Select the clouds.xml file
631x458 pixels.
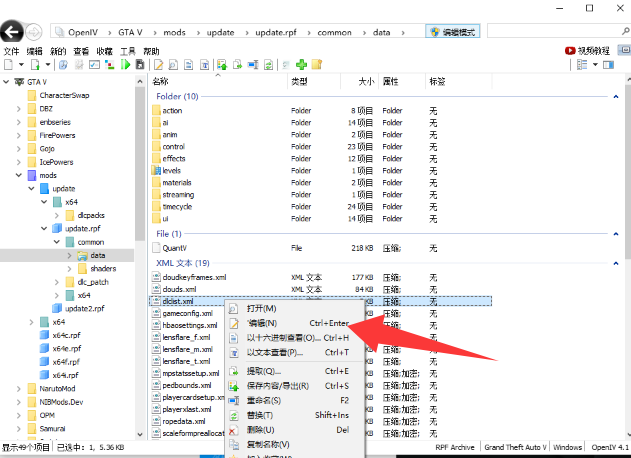point(179,289)
